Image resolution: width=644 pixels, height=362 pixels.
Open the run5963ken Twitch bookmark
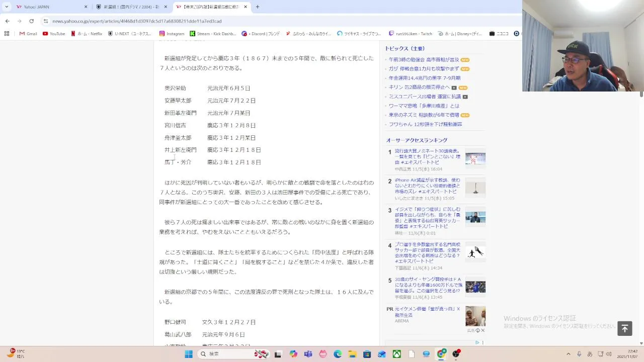click(x=411, y=34)
